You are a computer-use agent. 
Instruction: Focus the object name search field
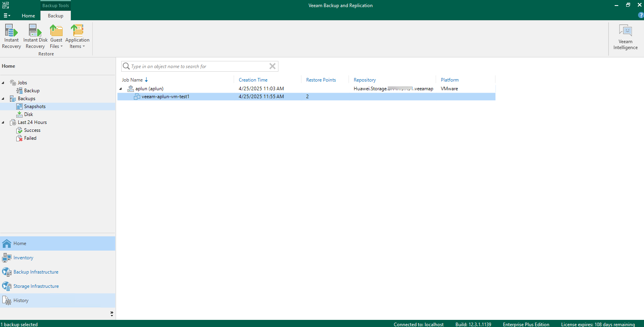200,66
